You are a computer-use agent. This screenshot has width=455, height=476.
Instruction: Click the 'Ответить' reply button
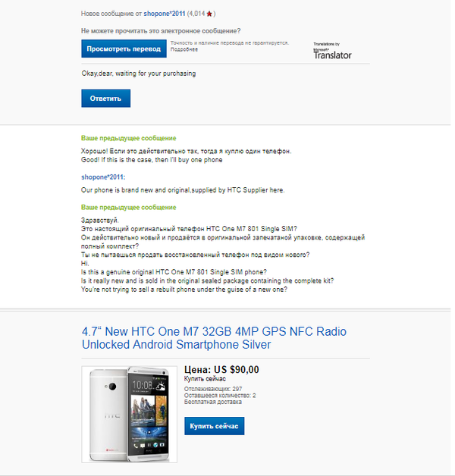[105, 99]
